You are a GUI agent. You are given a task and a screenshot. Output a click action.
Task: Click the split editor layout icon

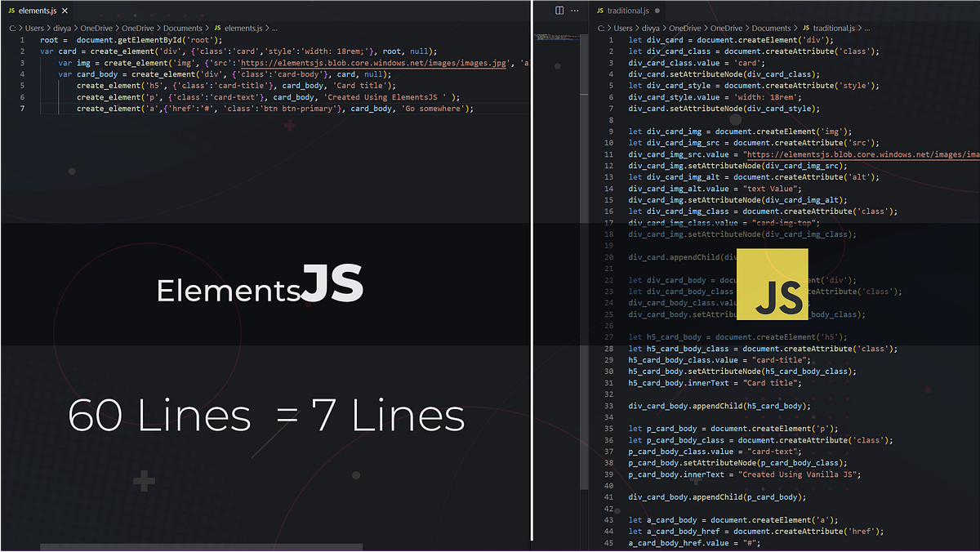coord(559,10)
